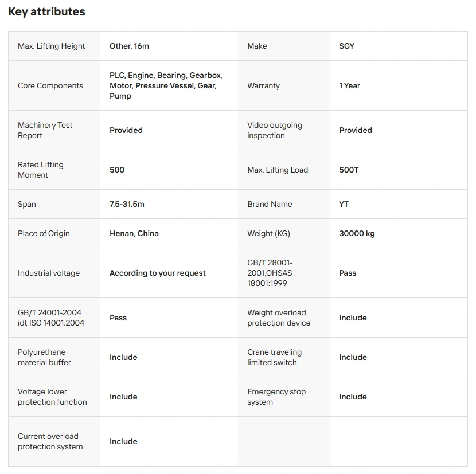Click the '1 Year' warranty value
This screenshot has width=476, height=474.
coord(349,85)
